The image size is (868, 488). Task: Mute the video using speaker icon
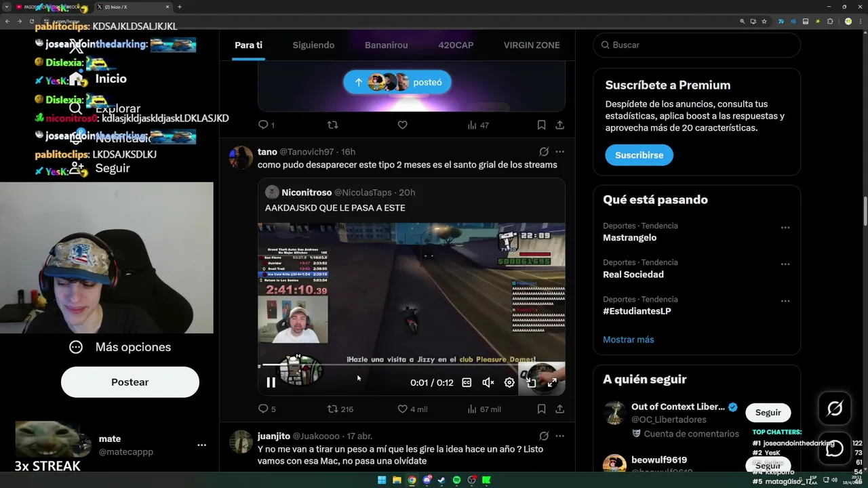tap(488, 382)
